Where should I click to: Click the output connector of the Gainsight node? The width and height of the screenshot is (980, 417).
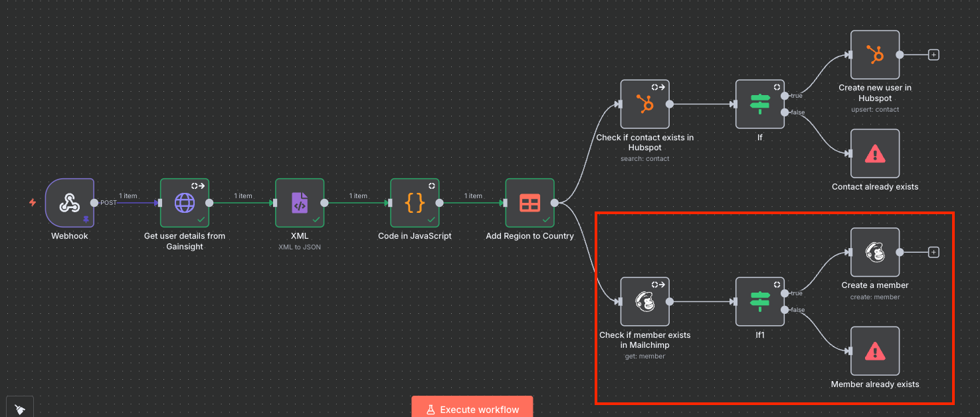209,203
